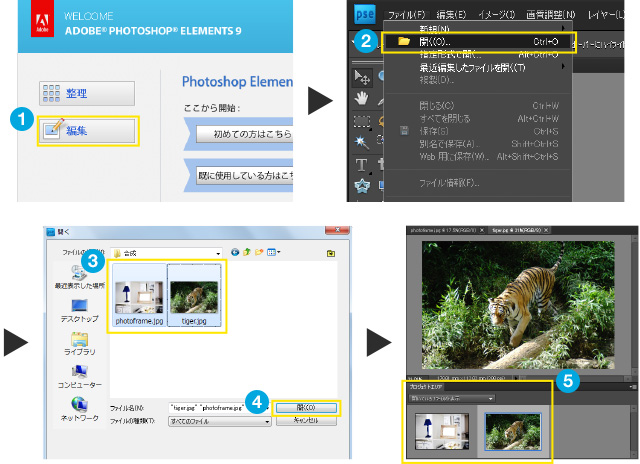Close the tiger.jpg document tab
This screenshot has width=640, height=464.
click(547, 230)
